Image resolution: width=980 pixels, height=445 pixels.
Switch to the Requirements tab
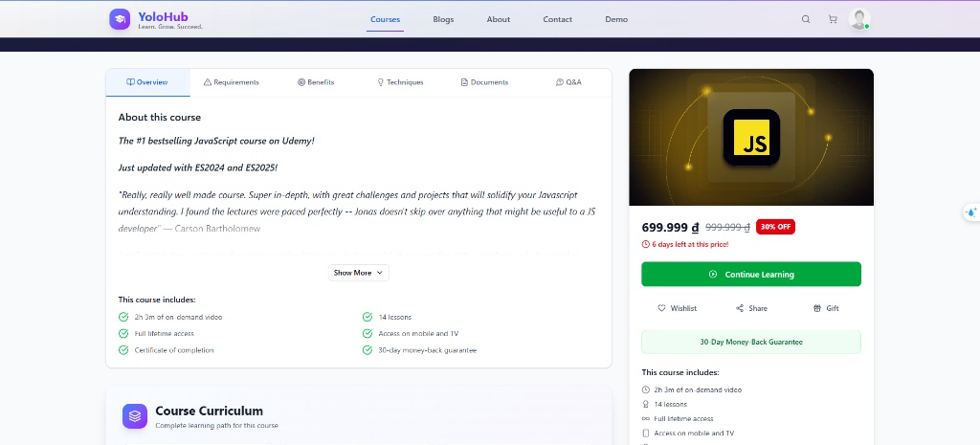[x=232, y=82]
